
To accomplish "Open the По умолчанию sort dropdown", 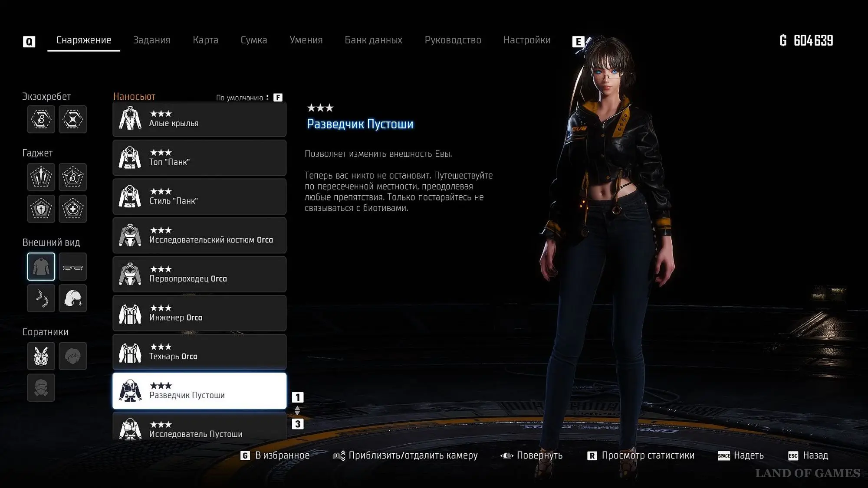I will coord(242,98).
